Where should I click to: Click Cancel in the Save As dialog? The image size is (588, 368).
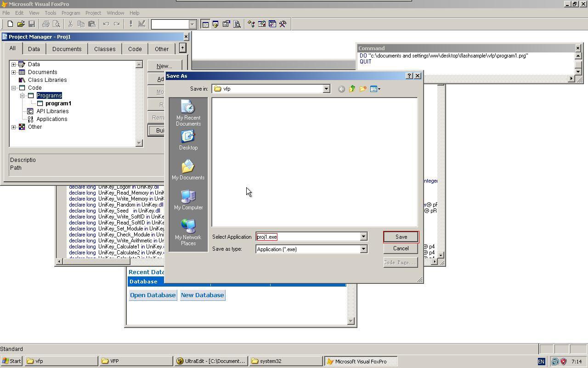[x=401, y=248]
